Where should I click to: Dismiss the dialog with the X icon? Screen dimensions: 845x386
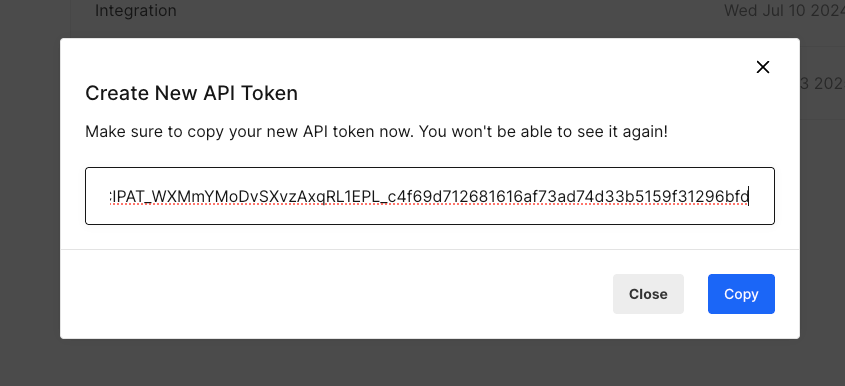point(763,67)
